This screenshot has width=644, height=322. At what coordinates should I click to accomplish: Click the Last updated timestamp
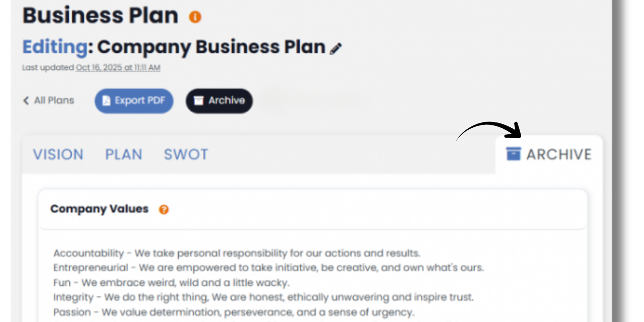(118, 68)
